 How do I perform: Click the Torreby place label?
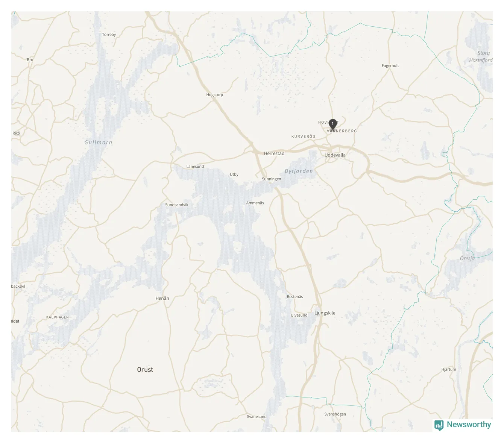tap(109, 35)
